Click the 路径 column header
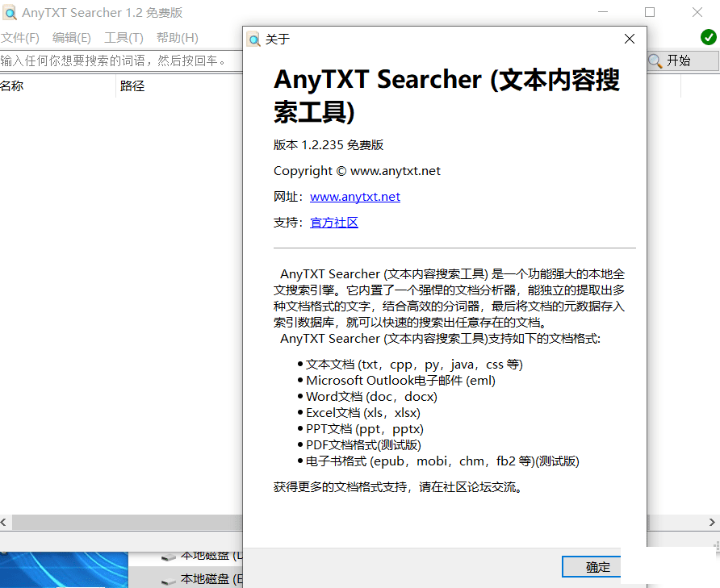The width and height of the screenshot is (720, 588). (179, 85)
